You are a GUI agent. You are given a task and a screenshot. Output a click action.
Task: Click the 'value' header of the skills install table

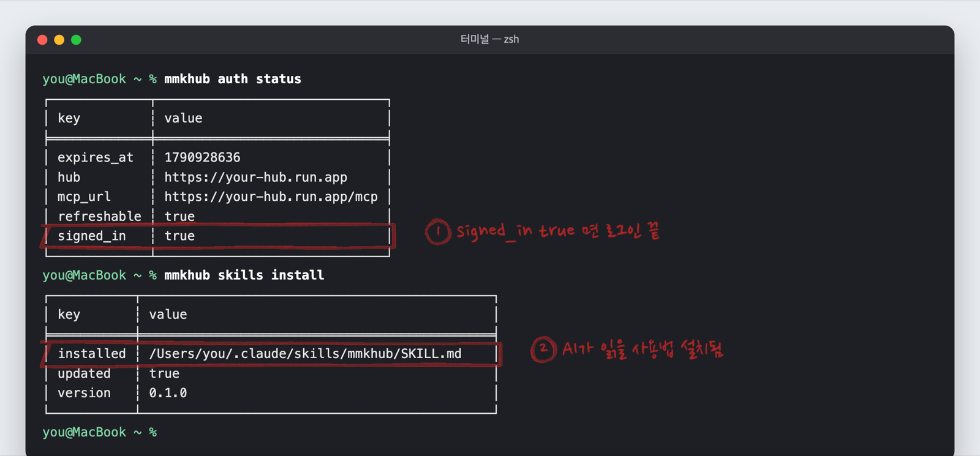pyautogui.click(x=168, y=315)
